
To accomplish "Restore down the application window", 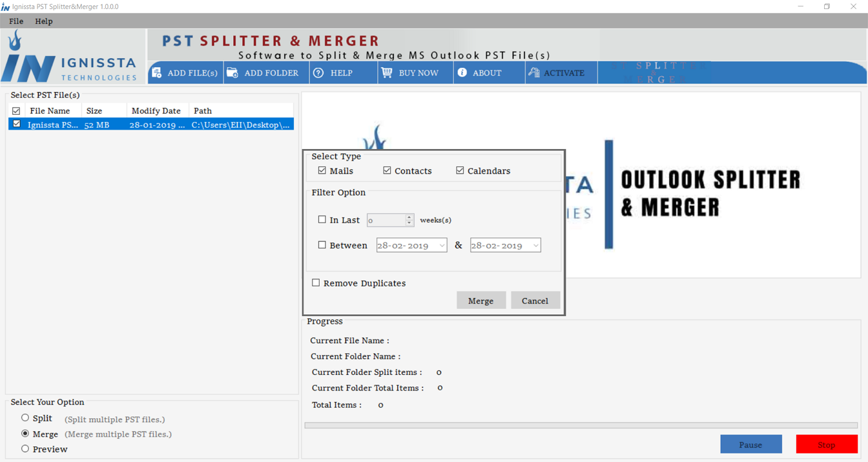I will pyautogui.click(x=827, y=6).
